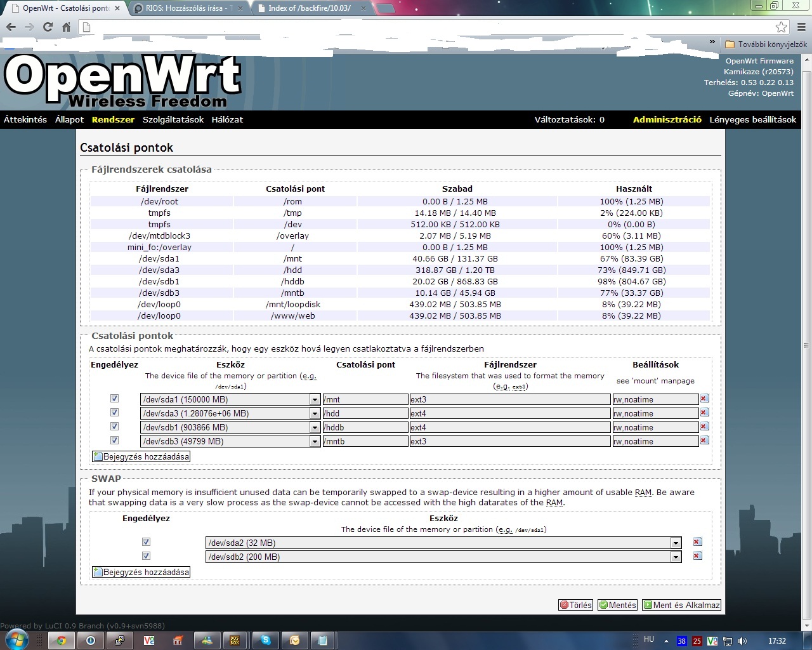Add a mount point entry with Bejegyzés hozzáadása
The height and width of the screenshot is (650, 812).
[x=141, y=456]
